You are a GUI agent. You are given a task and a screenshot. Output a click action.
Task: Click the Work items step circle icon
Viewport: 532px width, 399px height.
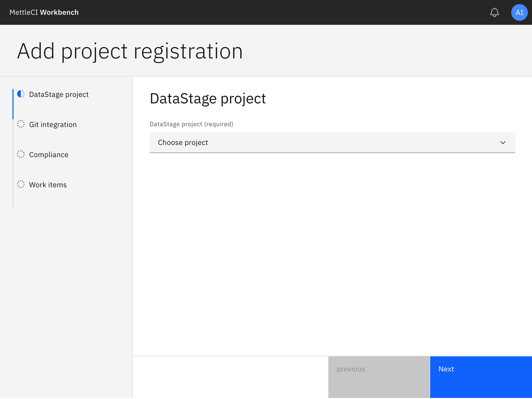[x=21, y=184]
